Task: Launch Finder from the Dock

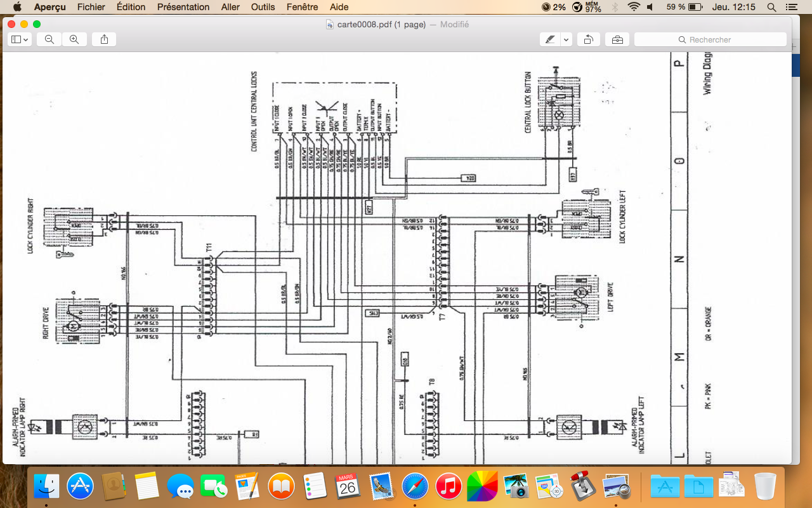Action: 46,487
